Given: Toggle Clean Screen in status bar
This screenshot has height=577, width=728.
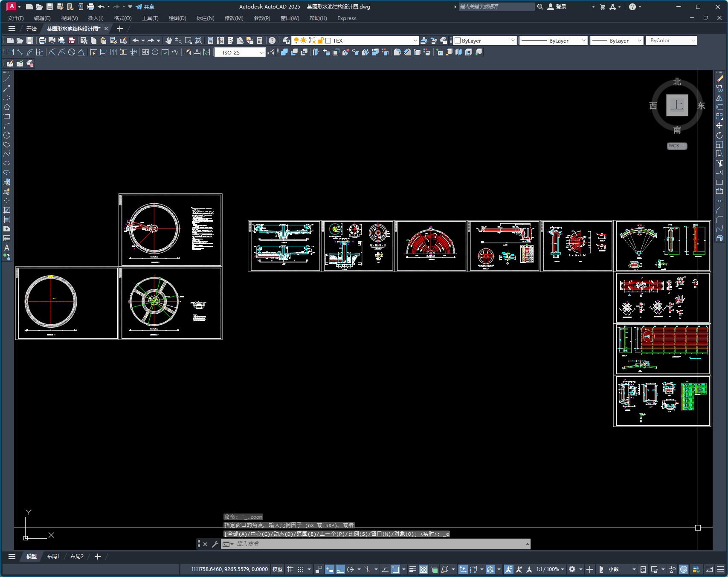Looking at the screenshot, I should (709, 569).
